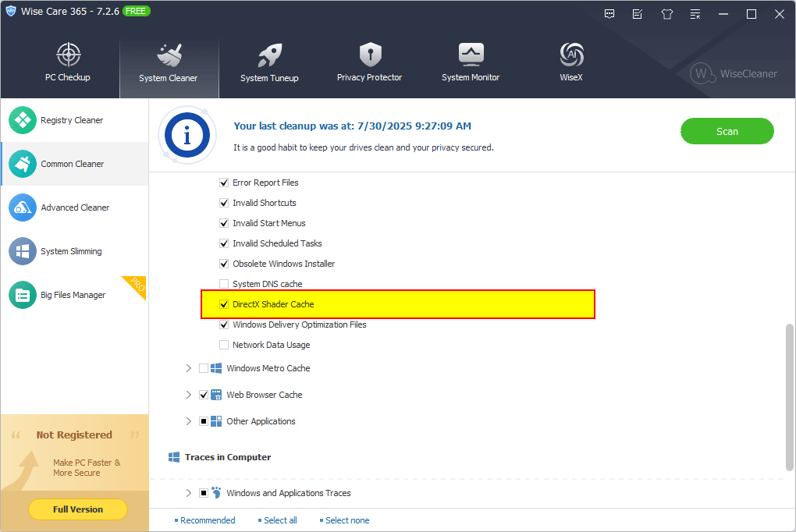Viewport: 796px width, 532px height.
Task: Toggle Windows and Applications Traces checkbox
Action: point(204,493)
